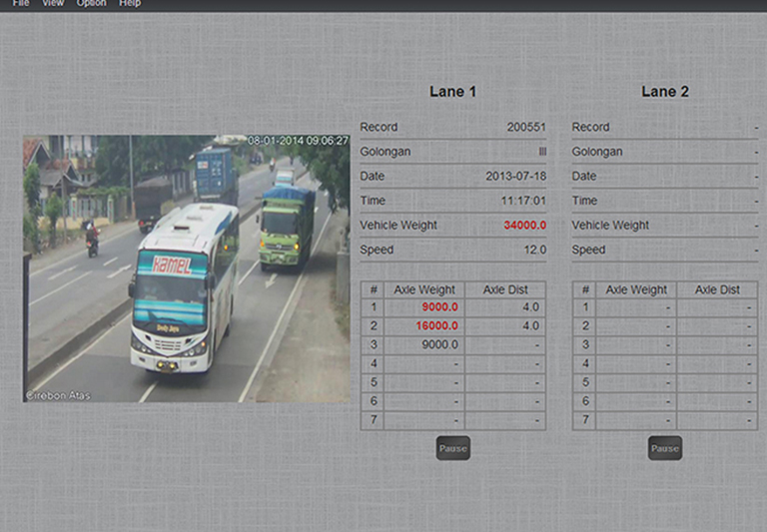
Task: Click the Lane 2 heading
Action: (664, 92)
